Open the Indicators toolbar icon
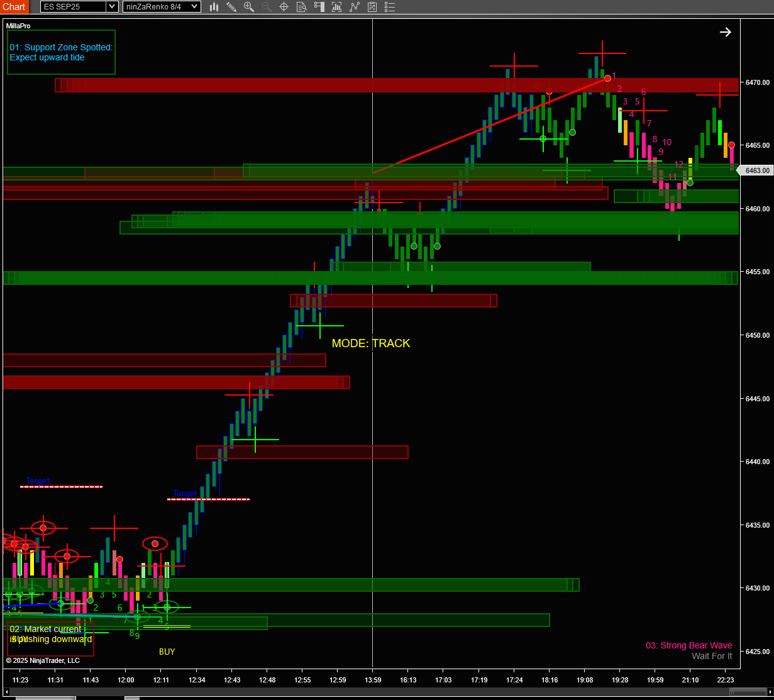 tap(338, 7)
